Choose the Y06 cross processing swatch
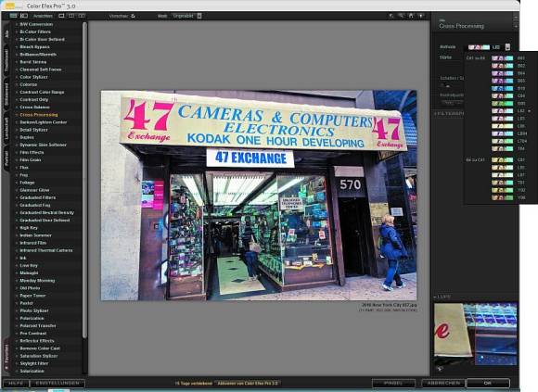Screen dimensions: 538x392 tap(503, 197)
